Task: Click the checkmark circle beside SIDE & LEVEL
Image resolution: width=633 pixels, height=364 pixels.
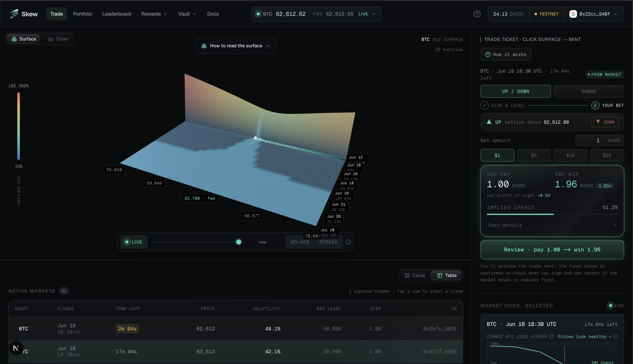Action: tap(484, 106)
